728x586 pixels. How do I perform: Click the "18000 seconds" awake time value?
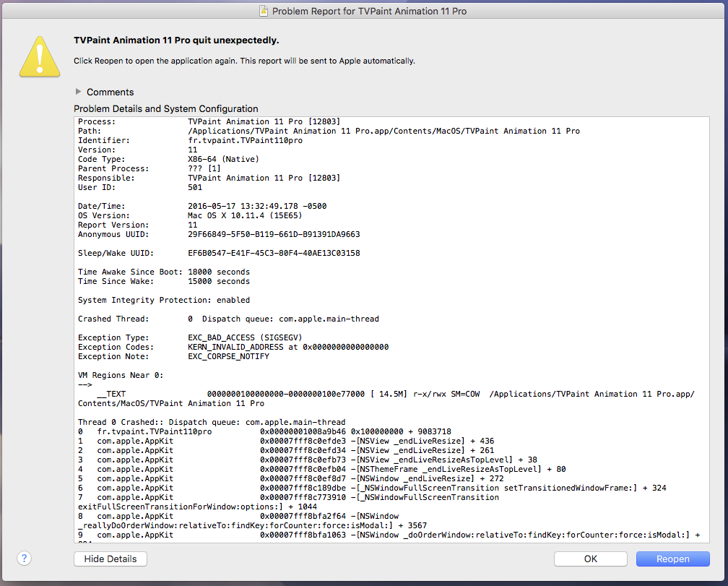(219, 272)
